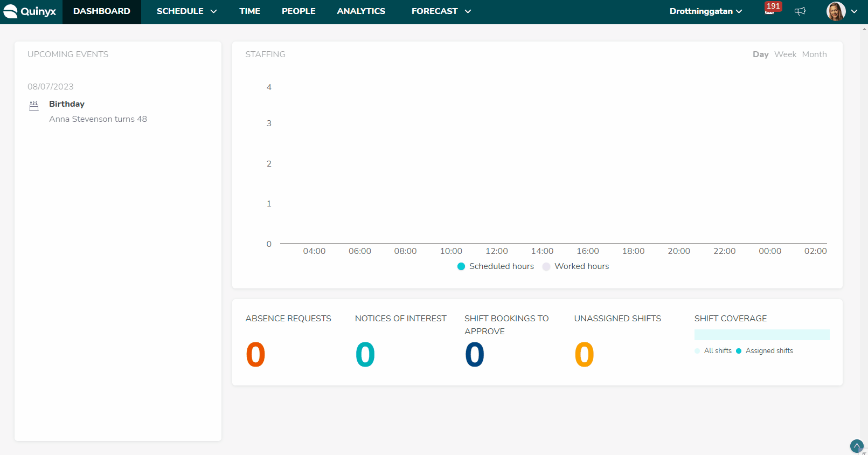868x455 pixels.
Task: Toggle Scheduled hours legend dot
Action: click(461, 266)
